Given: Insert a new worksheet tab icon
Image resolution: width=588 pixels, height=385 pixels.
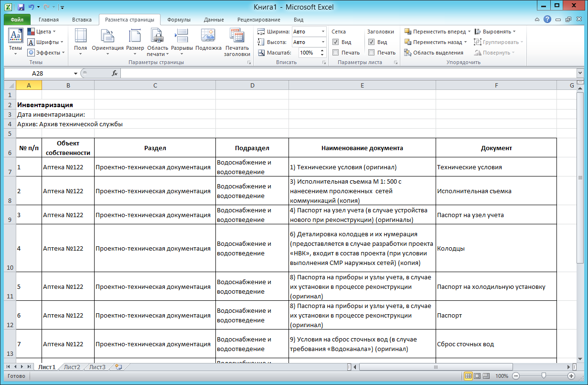Looking at the screenshot, I should click(118, 367).
